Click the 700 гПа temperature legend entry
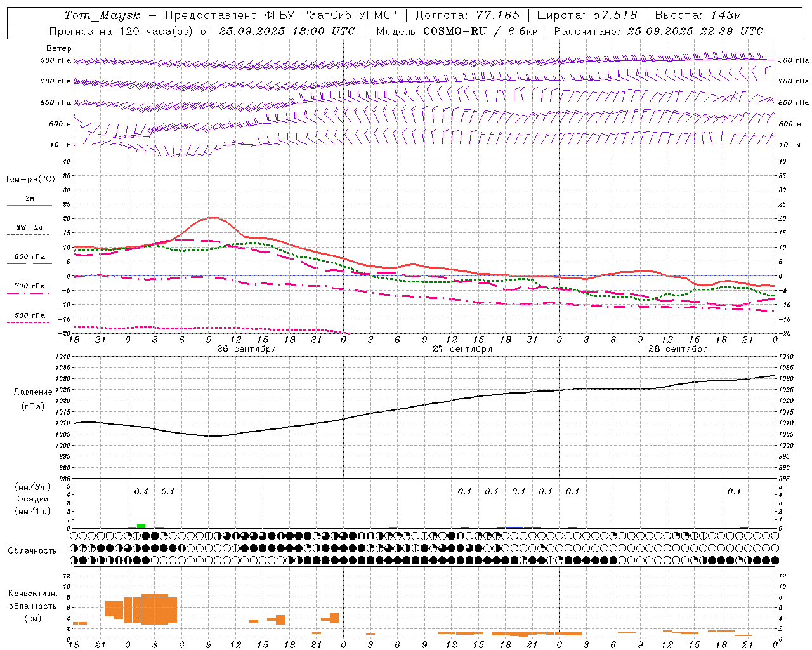The height and width of the screenshot is (650, 812). tap(29, 288)
